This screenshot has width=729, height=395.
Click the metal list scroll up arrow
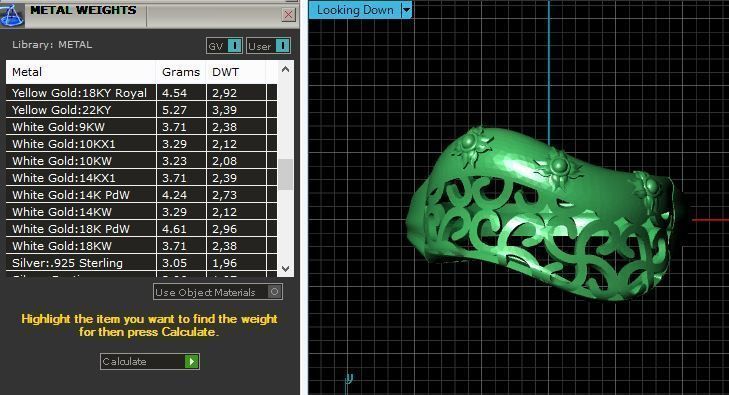pos(285,69)
